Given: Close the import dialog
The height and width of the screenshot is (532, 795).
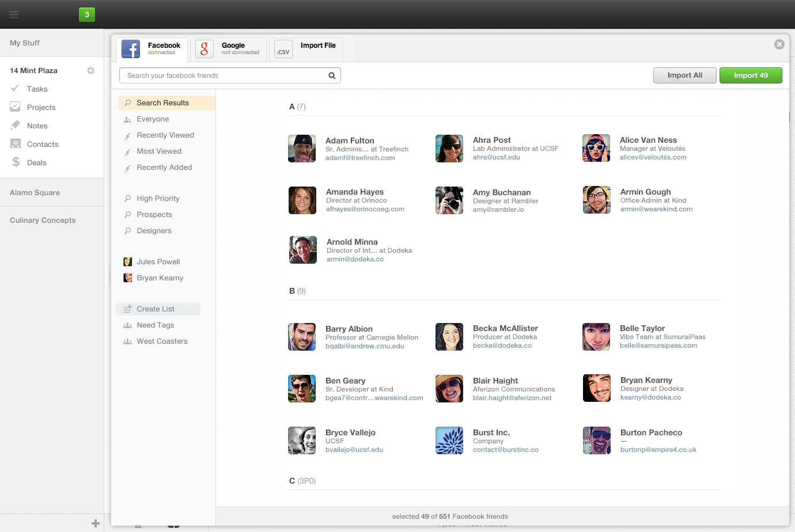Looking at the screenshot, I should pos(779,44).
